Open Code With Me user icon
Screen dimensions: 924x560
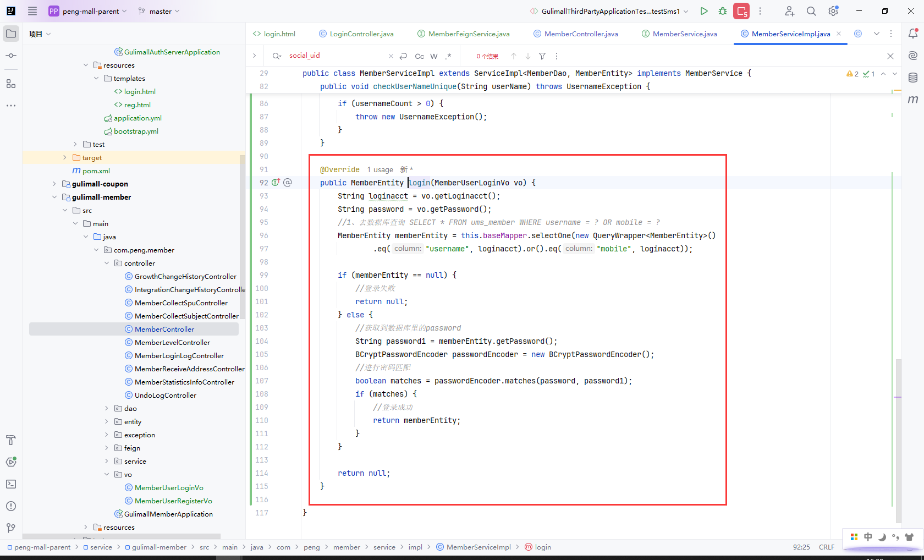point(789,11)
